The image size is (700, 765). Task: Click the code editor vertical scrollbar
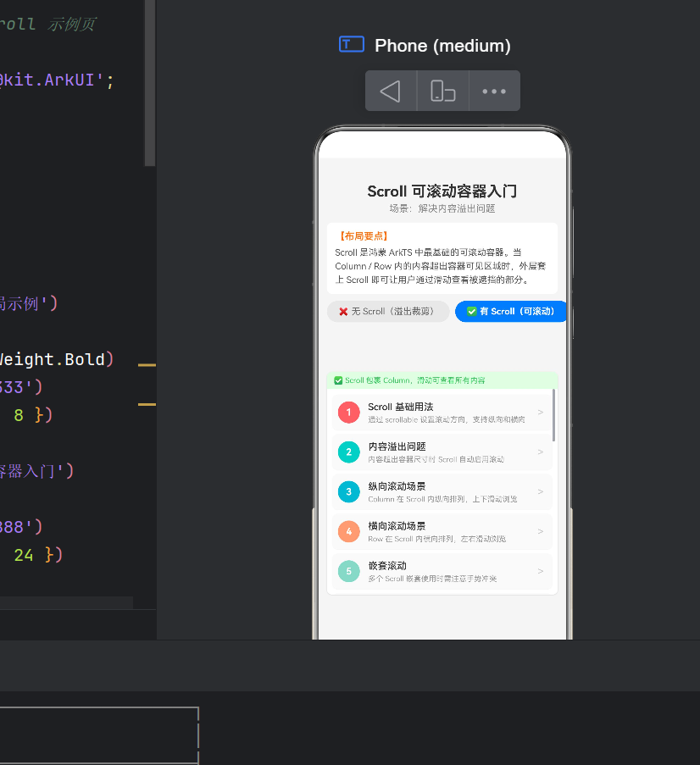(150, 83)
